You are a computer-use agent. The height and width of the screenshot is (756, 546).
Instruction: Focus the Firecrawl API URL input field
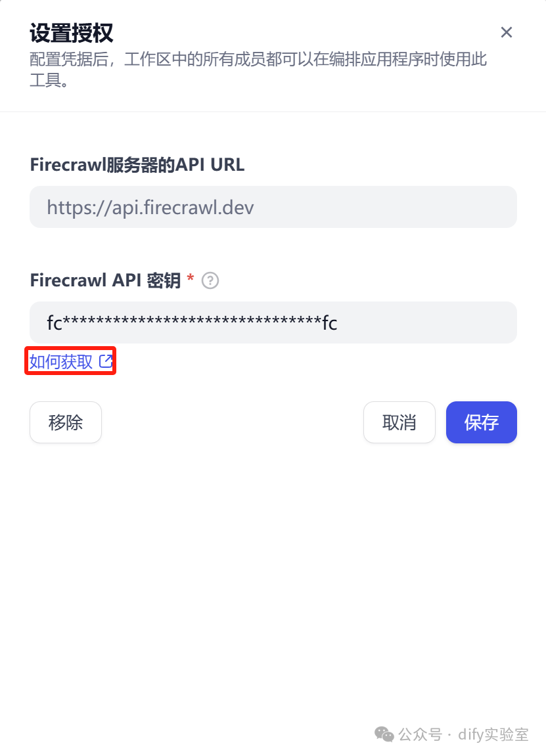(273, 207)
